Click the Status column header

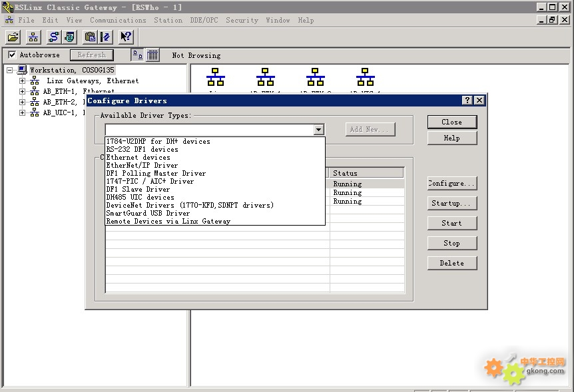(367, 173)
